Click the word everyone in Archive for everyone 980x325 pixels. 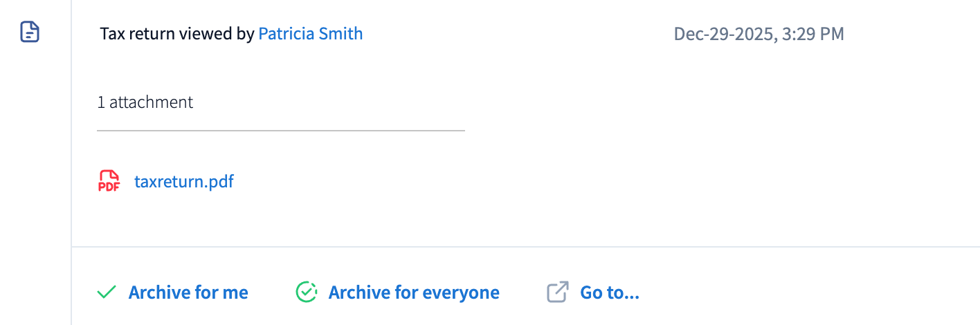461,292
